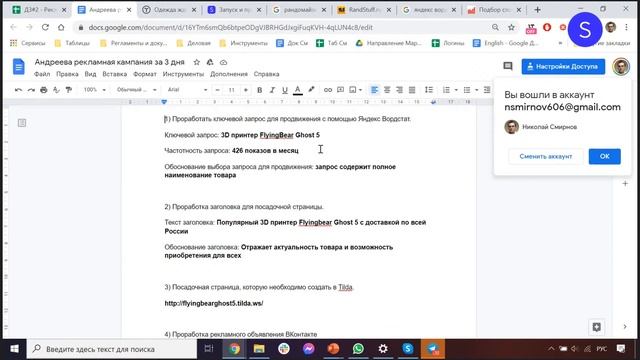The width and height of the screenshot is (640, 360).
Task: Decrease font size with minus button
Action: click(218, 90)
